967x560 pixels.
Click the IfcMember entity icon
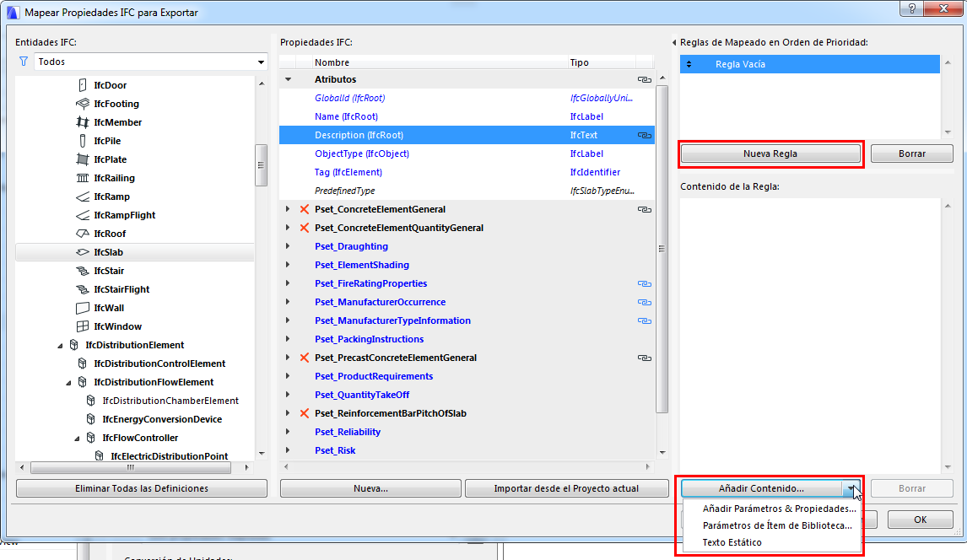click(x=83, y=122)
